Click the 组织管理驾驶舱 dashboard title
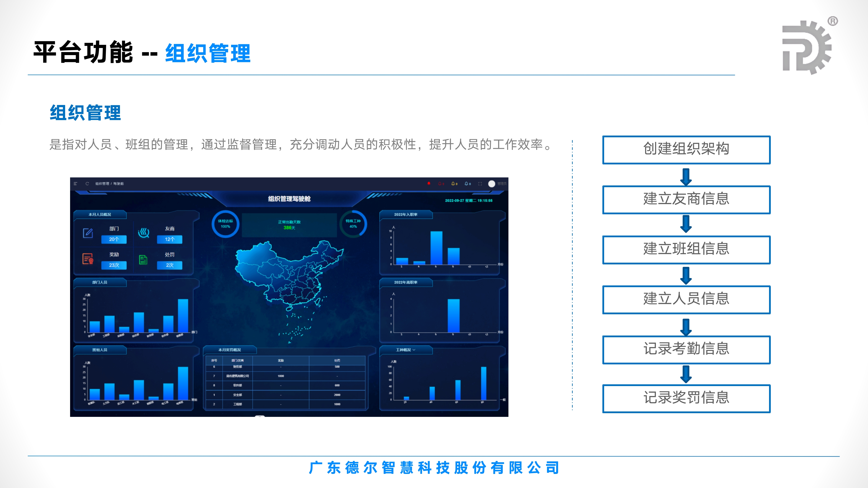The height and width of the screenshot is (488, 868). tap(289, 199)
